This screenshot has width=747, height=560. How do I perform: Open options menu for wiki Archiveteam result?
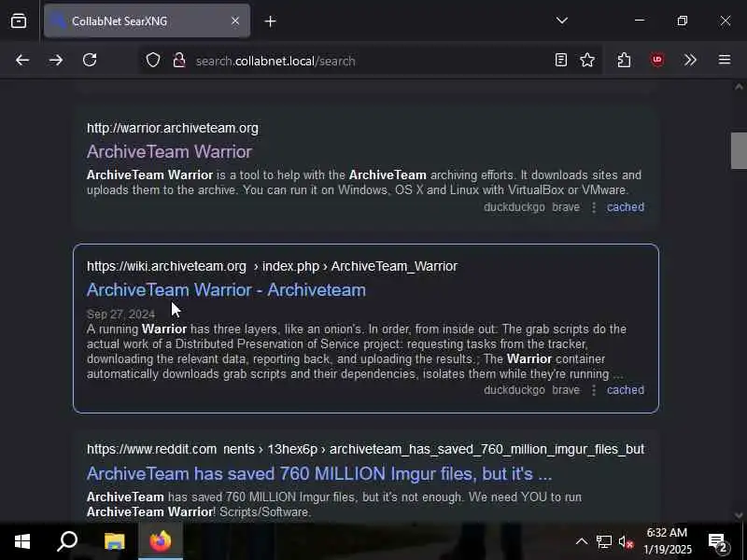594,390
